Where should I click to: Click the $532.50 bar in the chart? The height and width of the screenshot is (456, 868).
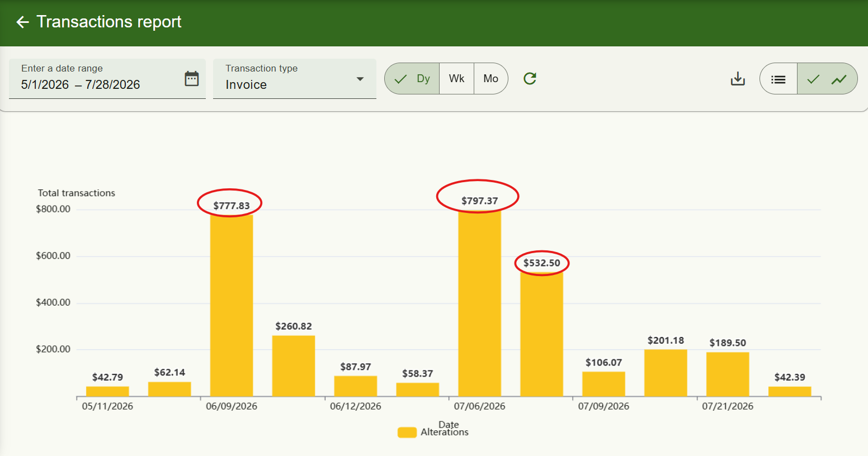[x=541, y=334]
